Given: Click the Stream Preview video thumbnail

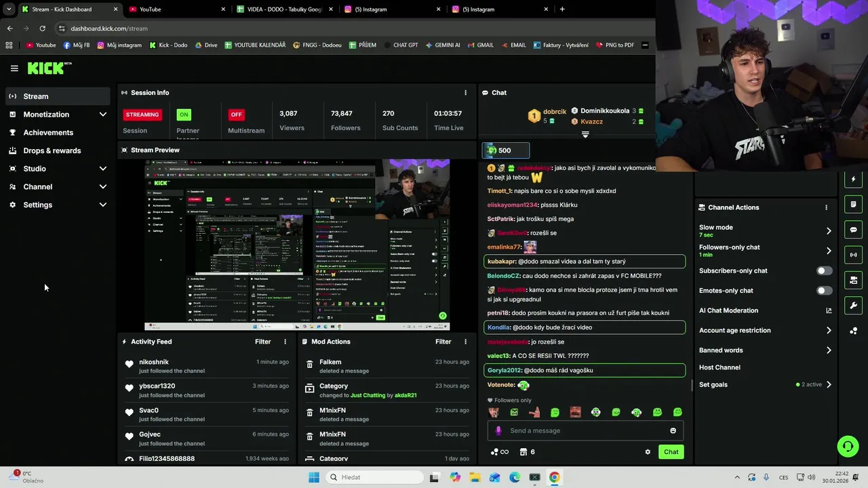Looking at the screenshot, I should click(297, 245).
